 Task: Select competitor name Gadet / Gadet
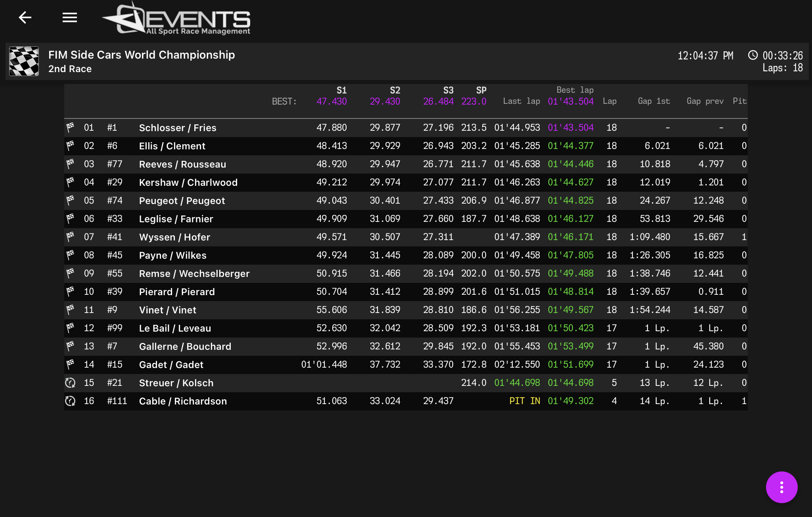(171, 364)
